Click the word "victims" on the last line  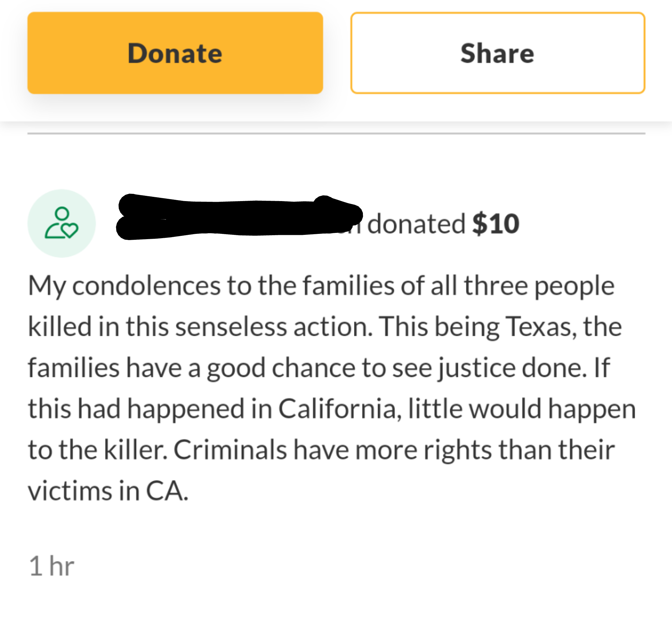click(70, 491)
